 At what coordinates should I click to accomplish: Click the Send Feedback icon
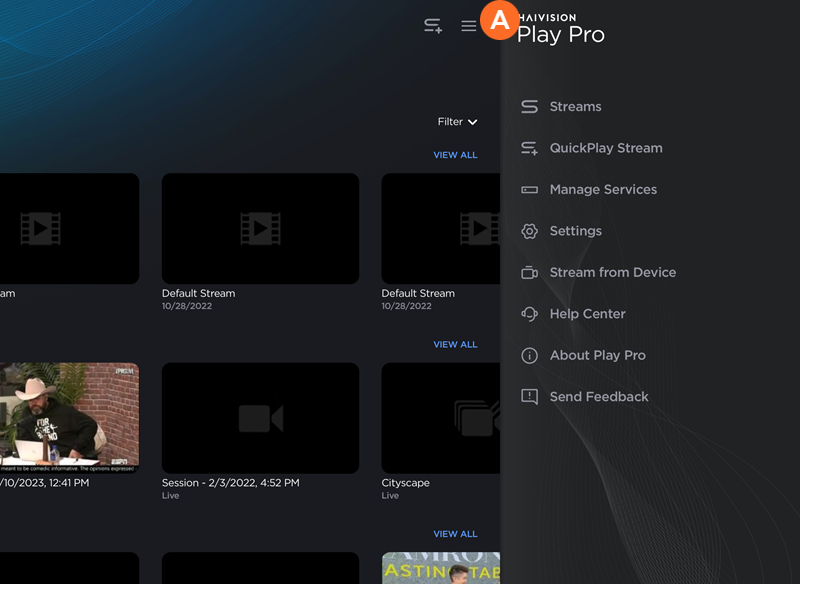pos(530,397)
